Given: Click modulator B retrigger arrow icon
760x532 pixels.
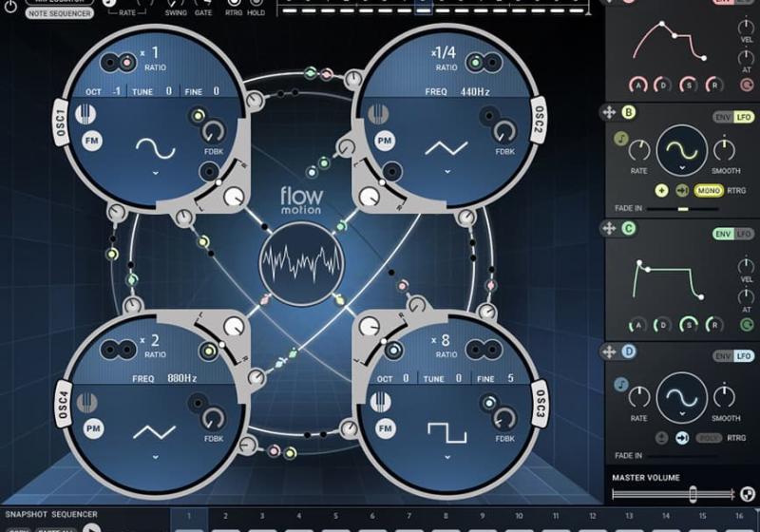Looking at the screenshot, I should click(x=682, y=190).
